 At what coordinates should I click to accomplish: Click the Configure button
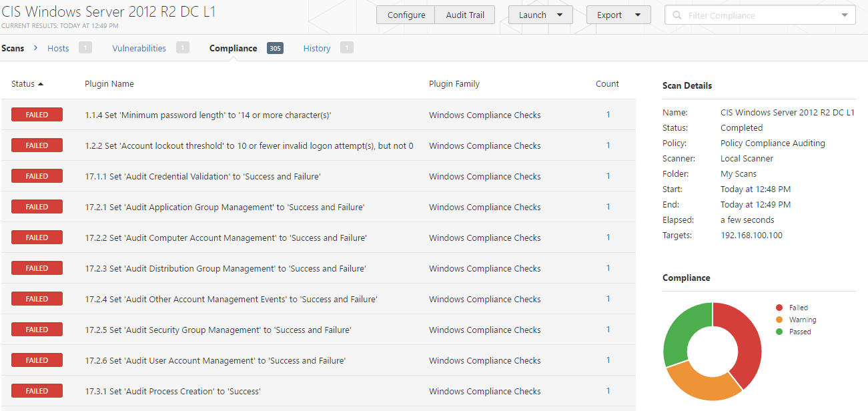coord(406,15)
